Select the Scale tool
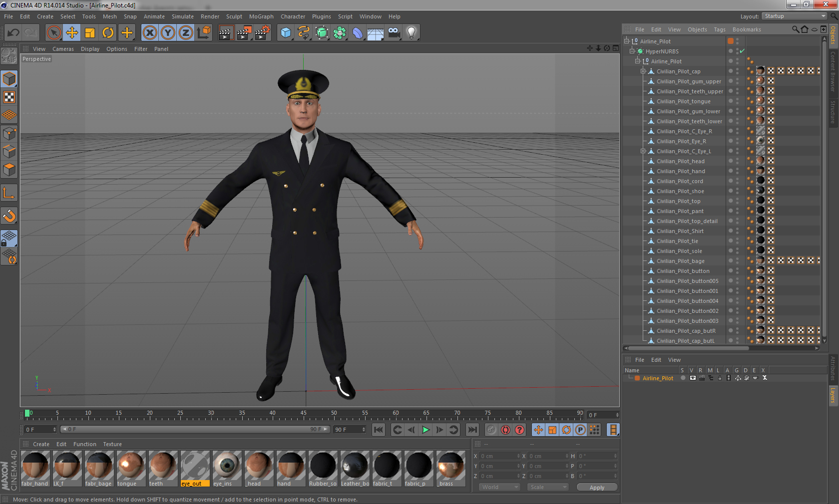 point(90,32)
